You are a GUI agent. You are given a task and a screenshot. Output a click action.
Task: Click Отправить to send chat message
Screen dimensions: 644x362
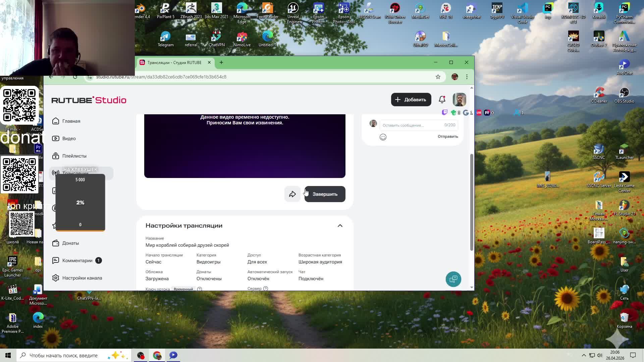pos(447,136)
